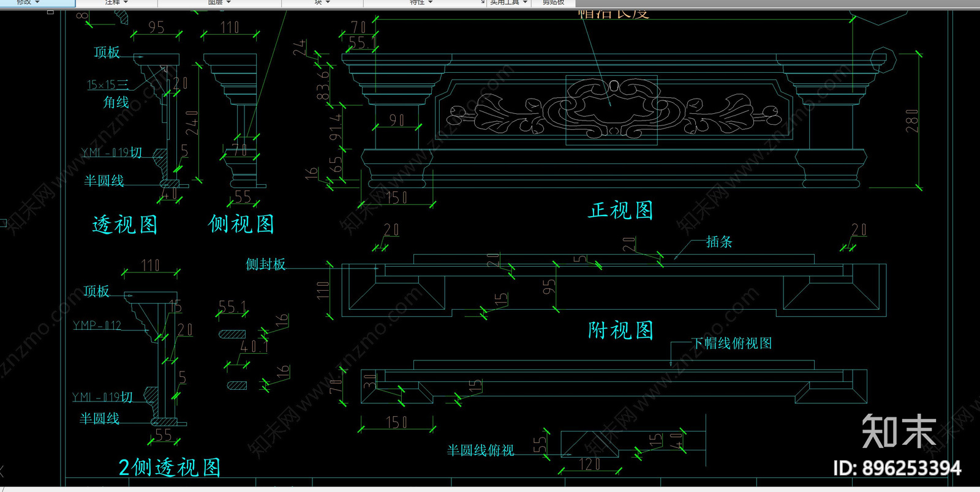This screenshot has height=492, width=980.
Task: Select the 280 height dimension
Action: [912, 121]
